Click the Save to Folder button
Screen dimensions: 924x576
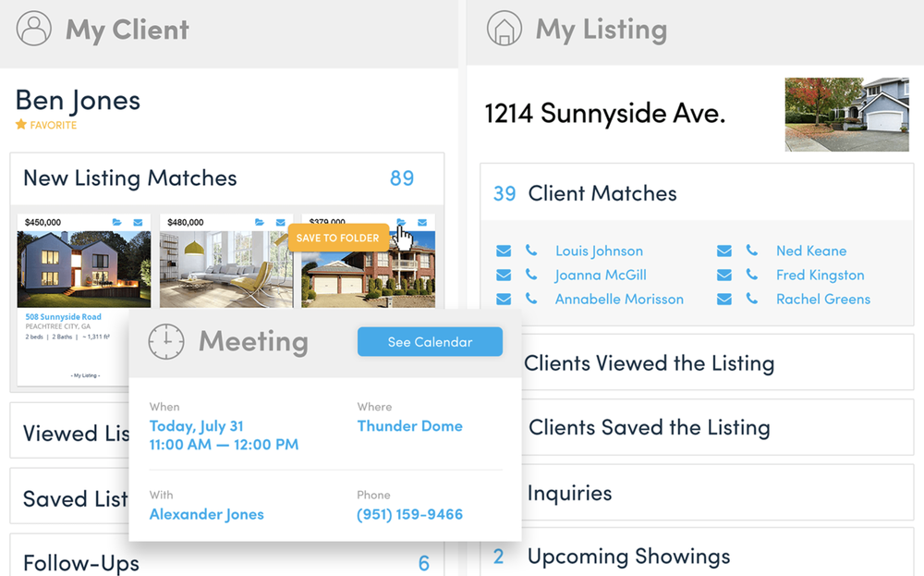coord(338,238)
